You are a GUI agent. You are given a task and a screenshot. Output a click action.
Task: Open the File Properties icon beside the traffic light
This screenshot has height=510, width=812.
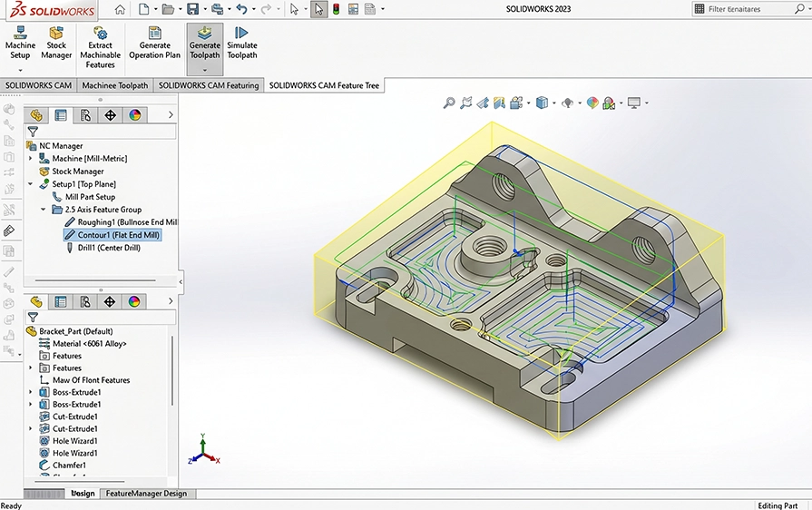pyautogui.click(x=353, y=9)
